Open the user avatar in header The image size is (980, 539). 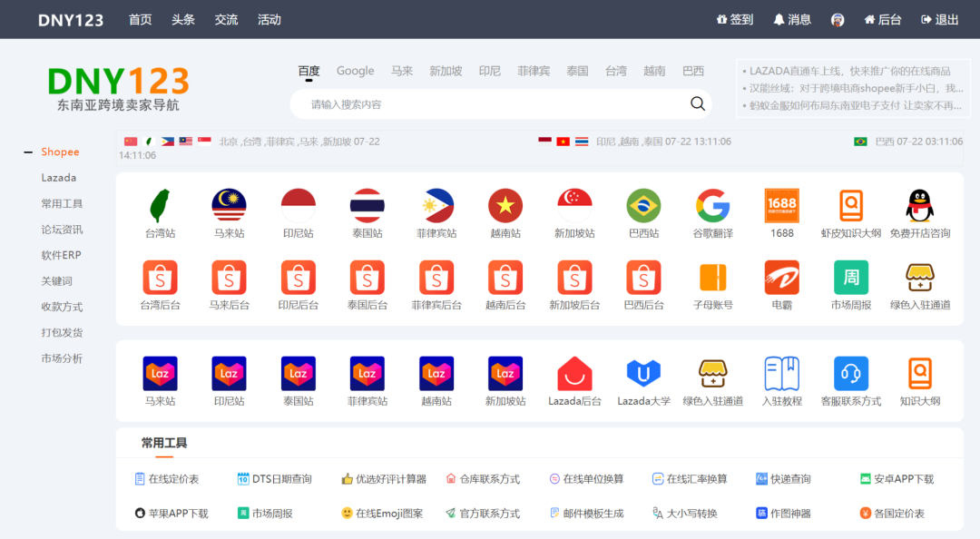pos(838,20)
